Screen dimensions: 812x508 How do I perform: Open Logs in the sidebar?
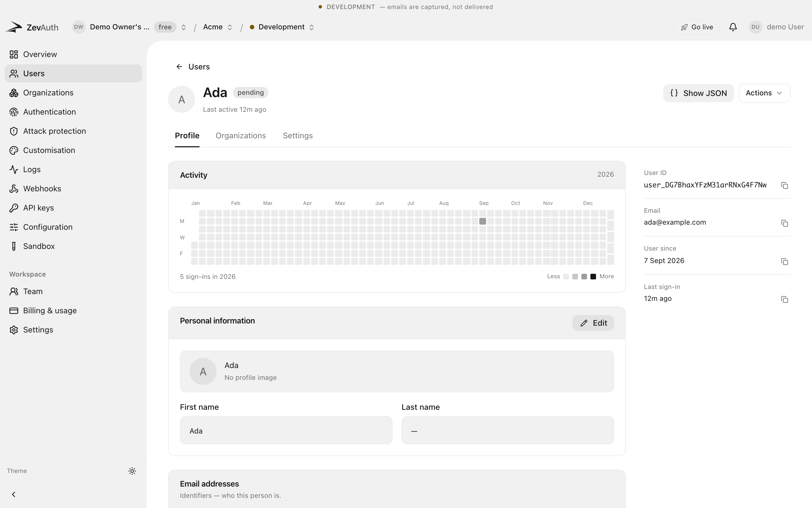[x=73, y=169]
